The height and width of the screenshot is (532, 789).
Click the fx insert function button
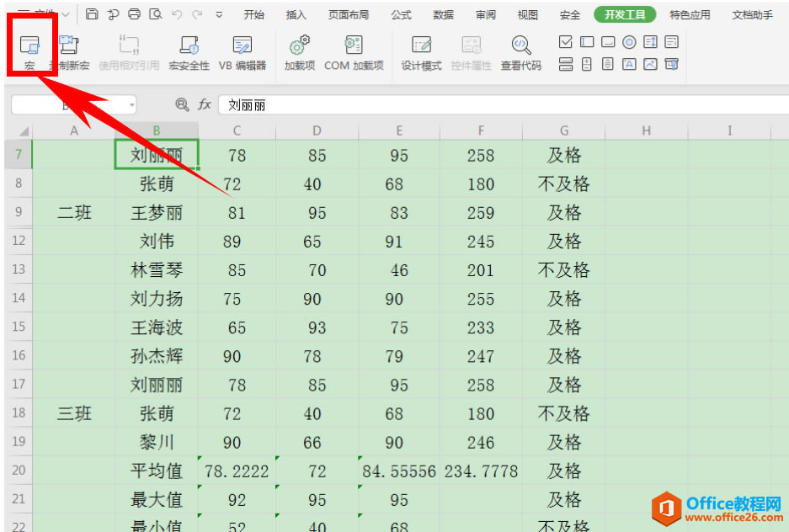point(205,104)
